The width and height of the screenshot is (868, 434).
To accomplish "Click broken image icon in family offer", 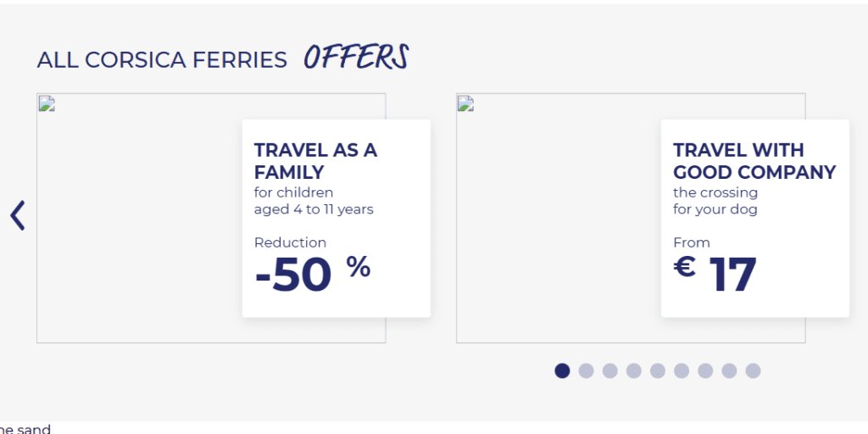I will click(x=47, y=104).
